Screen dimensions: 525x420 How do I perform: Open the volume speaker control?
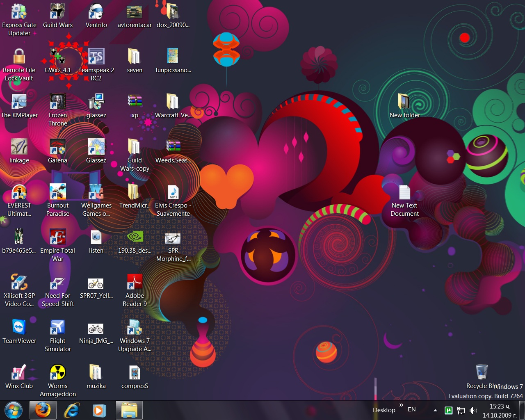click(473, 411)
